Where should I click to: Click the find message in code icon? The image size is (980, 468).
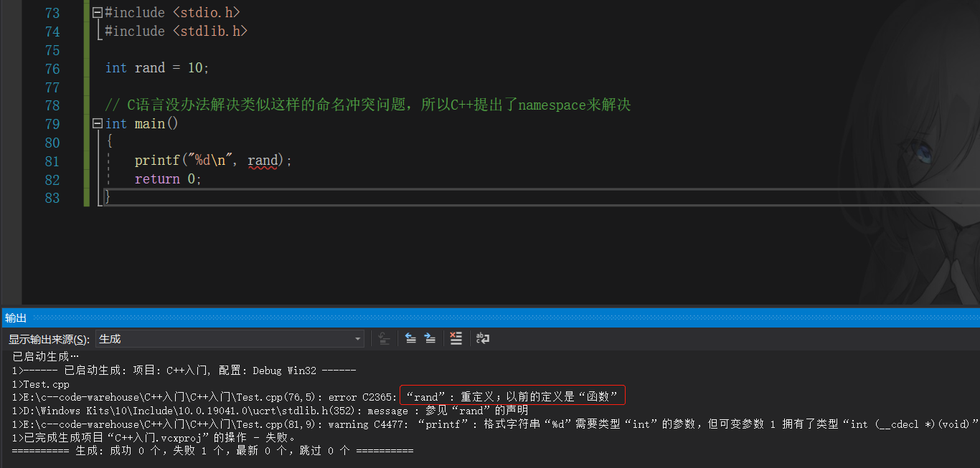[384, 338]
